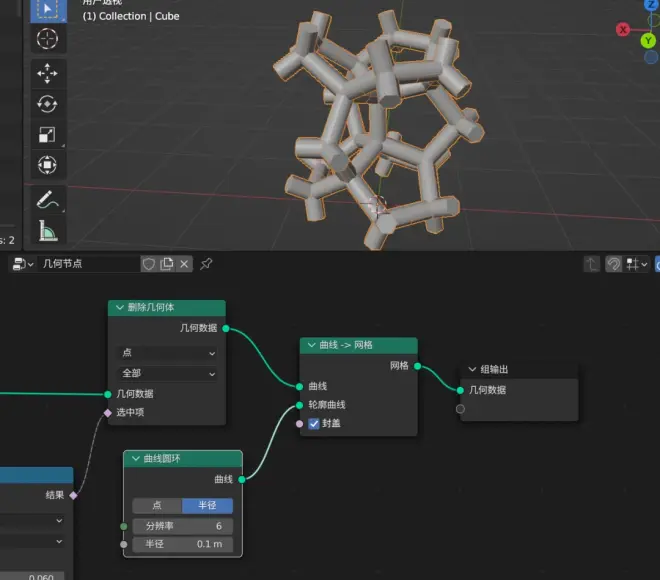Collapse the 组输出 node

click(x=471, y=369)
